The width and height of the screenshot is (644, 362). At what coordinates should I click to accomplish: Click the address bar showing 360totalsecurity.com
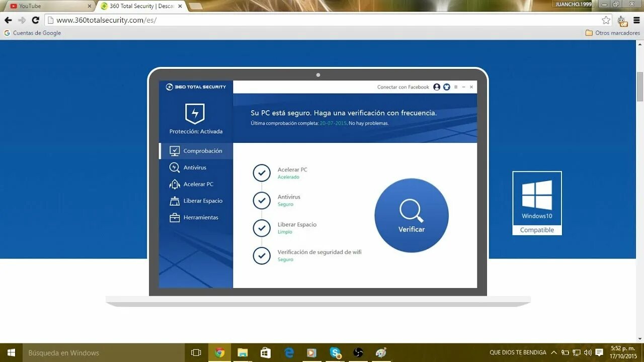point(322,20)
